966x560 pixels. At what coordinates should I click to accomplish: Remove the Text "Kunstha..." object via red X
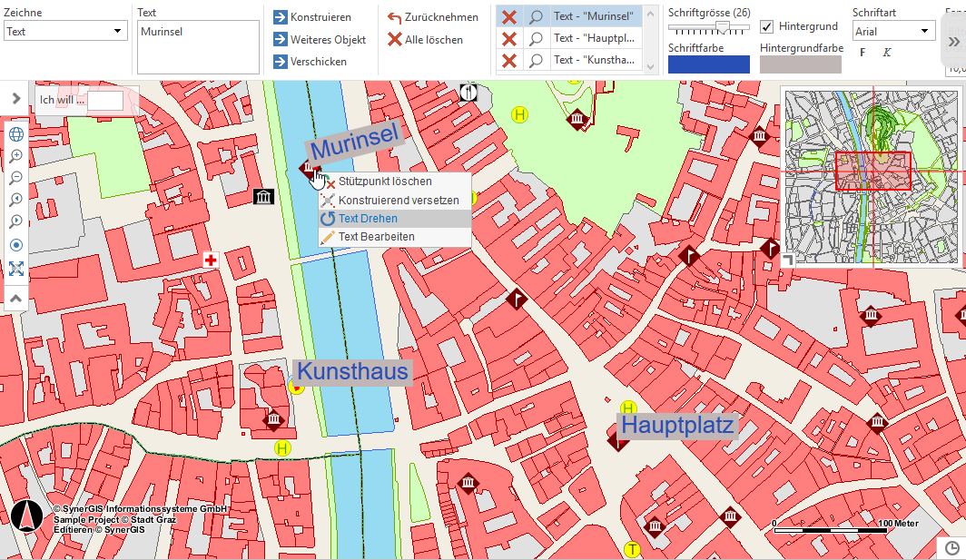509,61
